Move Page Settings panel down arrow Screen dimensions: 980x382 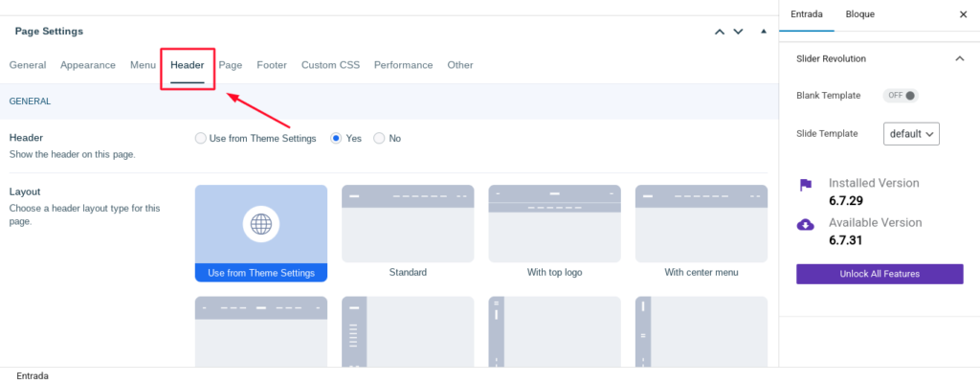[x=738, y=32]
